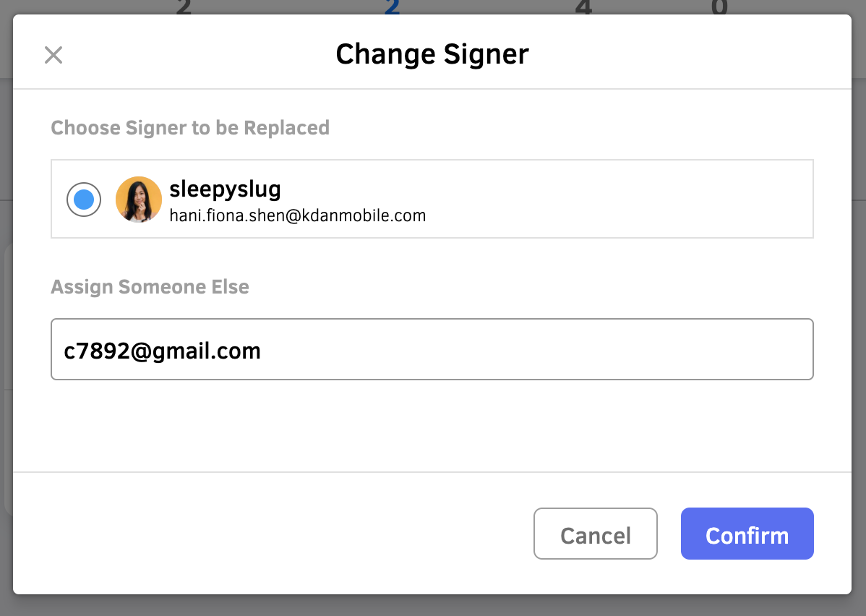Click the blue number 2 behind the dialog

392,7
